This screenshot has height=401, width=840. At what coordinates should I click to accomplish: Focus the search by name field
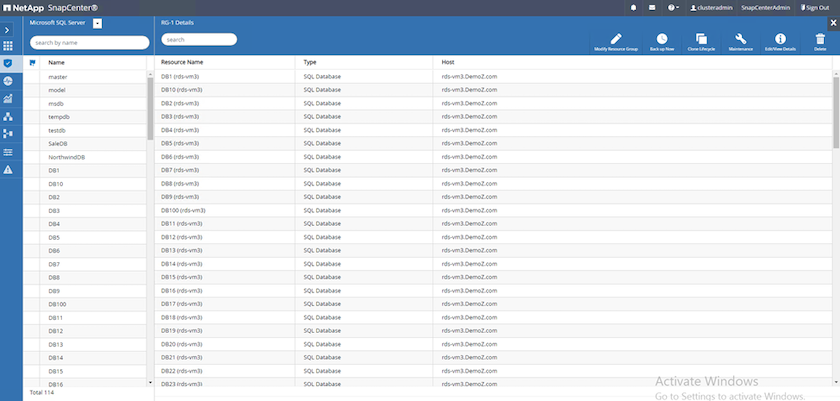coord(89,42)
